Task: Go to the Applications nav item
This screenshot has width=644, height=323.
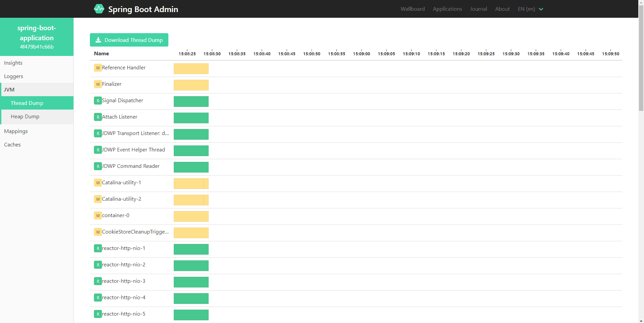Action: coord(447,9)
